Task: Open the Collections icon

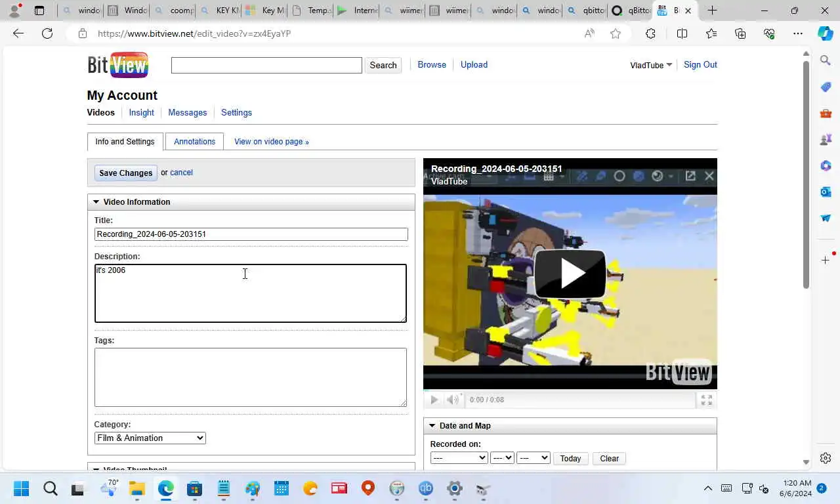Action: (740, 33)
